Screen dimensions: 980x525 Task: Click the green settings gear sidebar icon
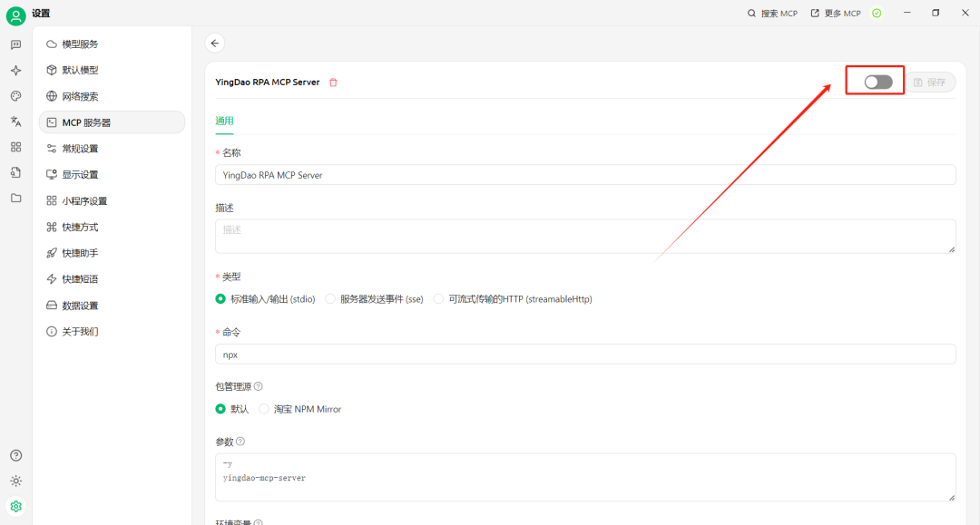tap(16, 506)
